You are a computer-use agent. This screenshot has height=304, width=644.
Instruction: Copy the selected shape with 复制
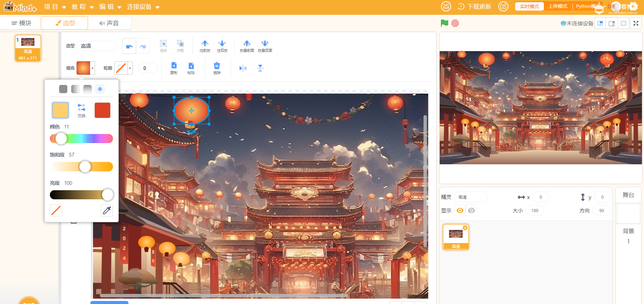[x=174, y=68]
